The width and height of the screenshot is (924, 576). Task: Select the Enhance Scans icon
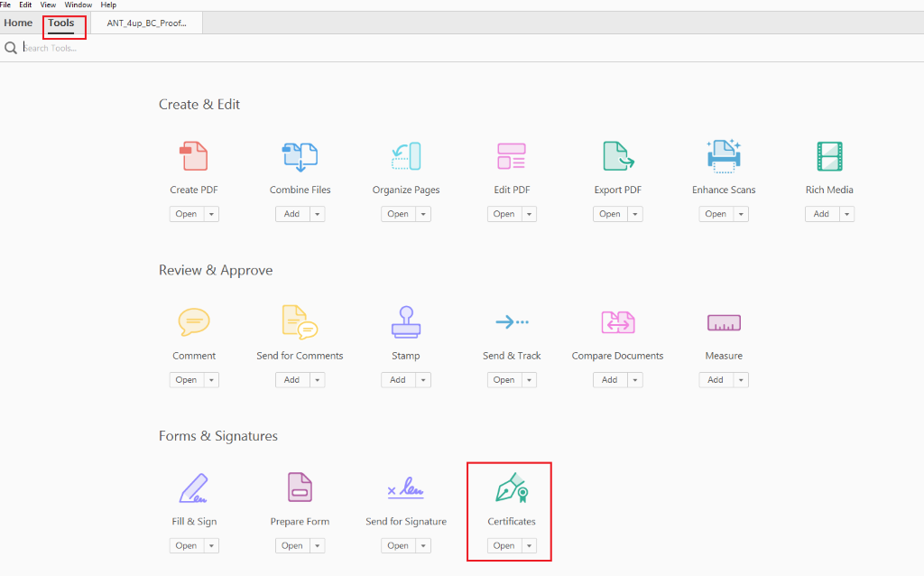click(724, 156)
